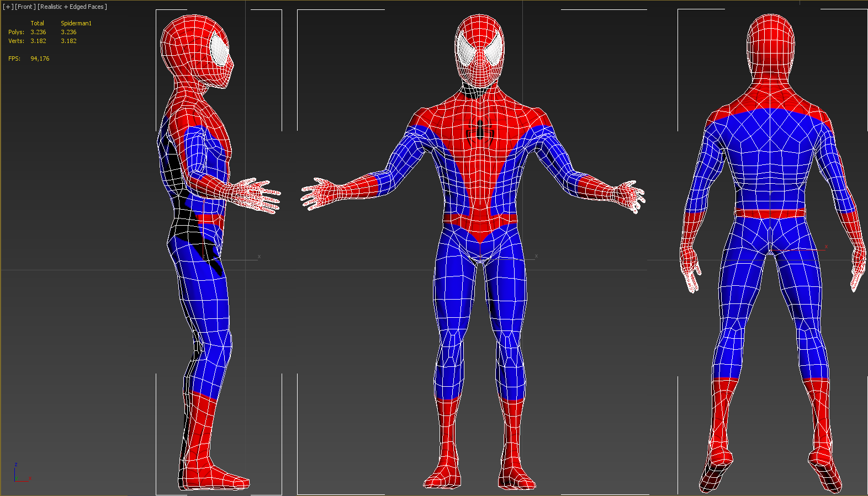Viewport: 868px width, 496px height.
Task: Click the world axis tripod gizmo
Action: click(x=22, y=473)
